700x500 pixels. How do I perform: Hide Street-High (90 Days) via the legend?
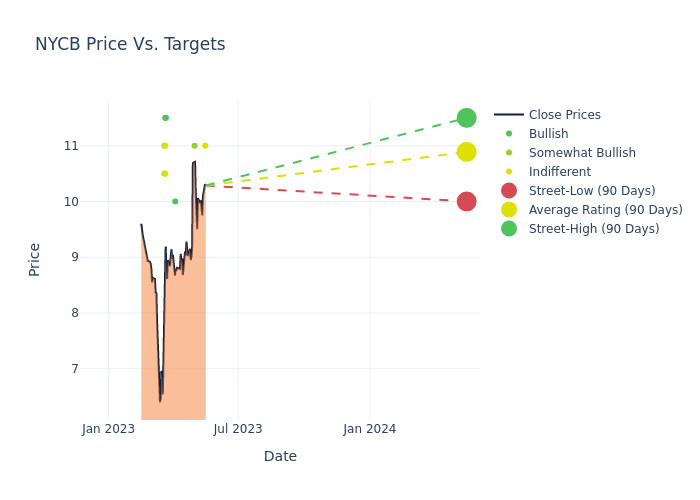coord(594,229)
